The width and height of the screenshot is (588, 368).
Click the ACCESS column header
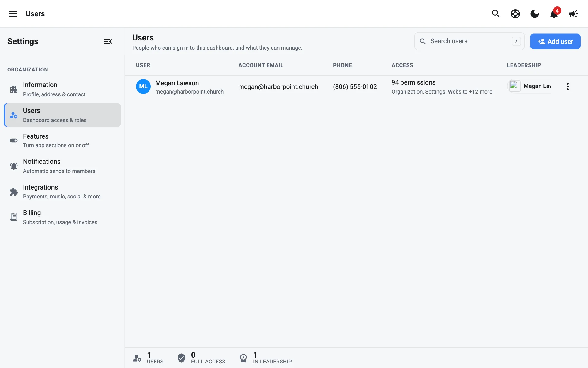click(402, 65)
